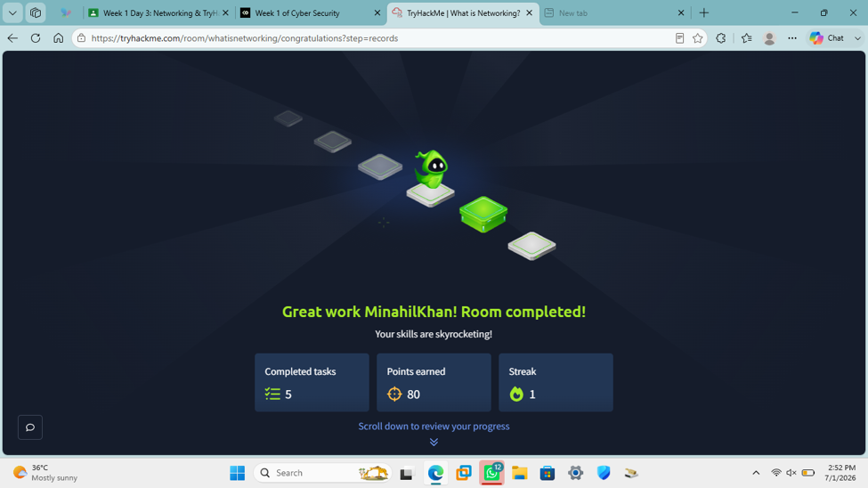Go back to the previous page
This screenshot has height=488, width=868.
click(12, 38)
